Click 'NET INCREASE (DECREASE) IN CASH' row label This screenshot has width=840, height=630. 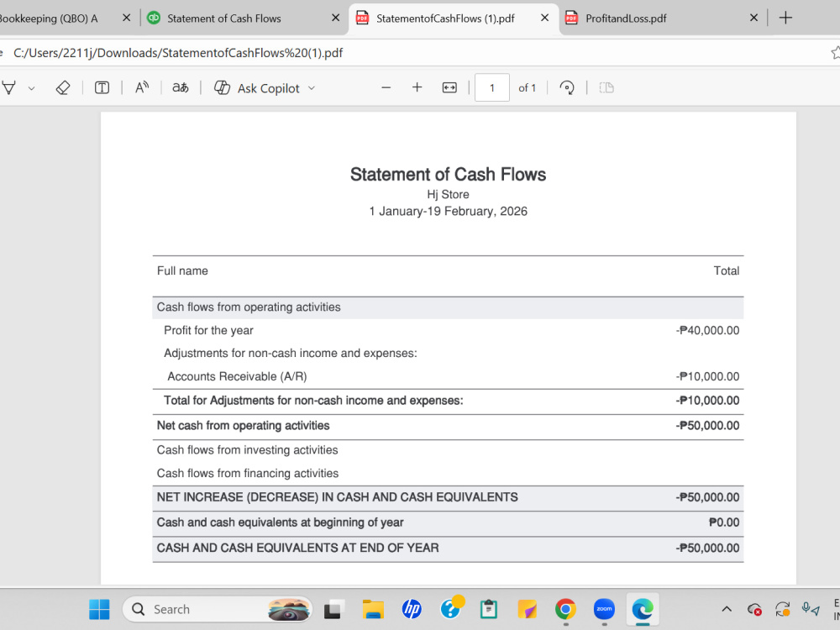337,497
